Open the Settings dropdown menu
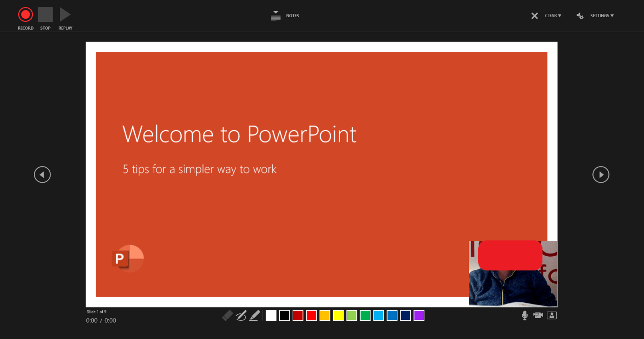The image size is (644, 339). pos(602,16)
